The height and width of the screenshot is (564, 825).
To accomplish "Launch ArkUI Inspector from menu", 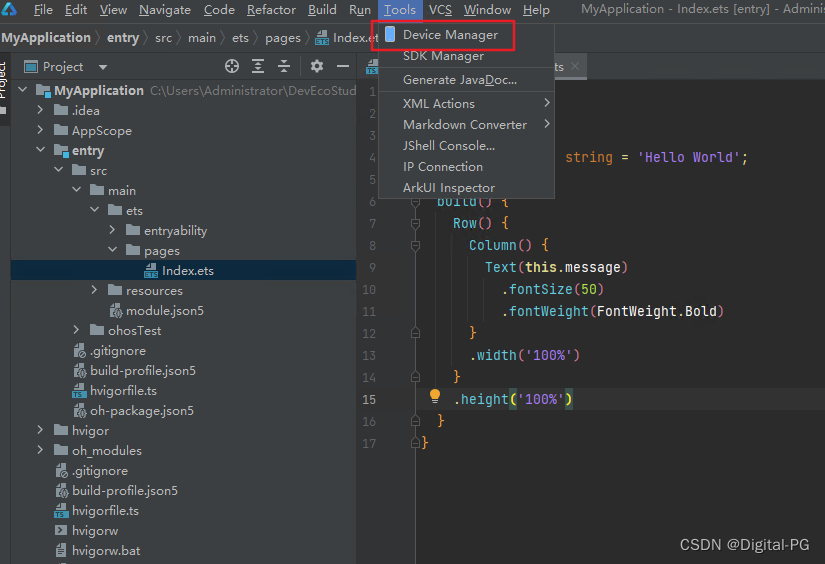I will coord(466,188).
